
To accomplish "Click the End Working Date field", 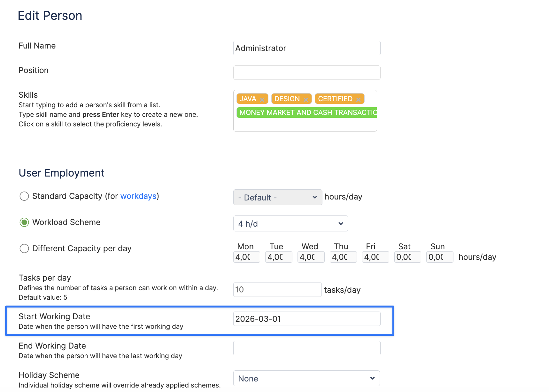I will [x=306, y=348].
